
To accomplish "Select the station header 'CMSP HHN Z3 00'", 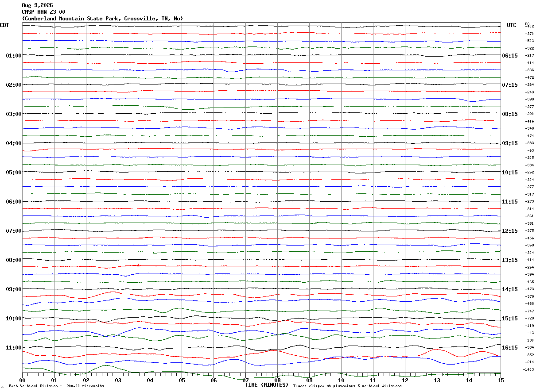I will coord(43,12).
